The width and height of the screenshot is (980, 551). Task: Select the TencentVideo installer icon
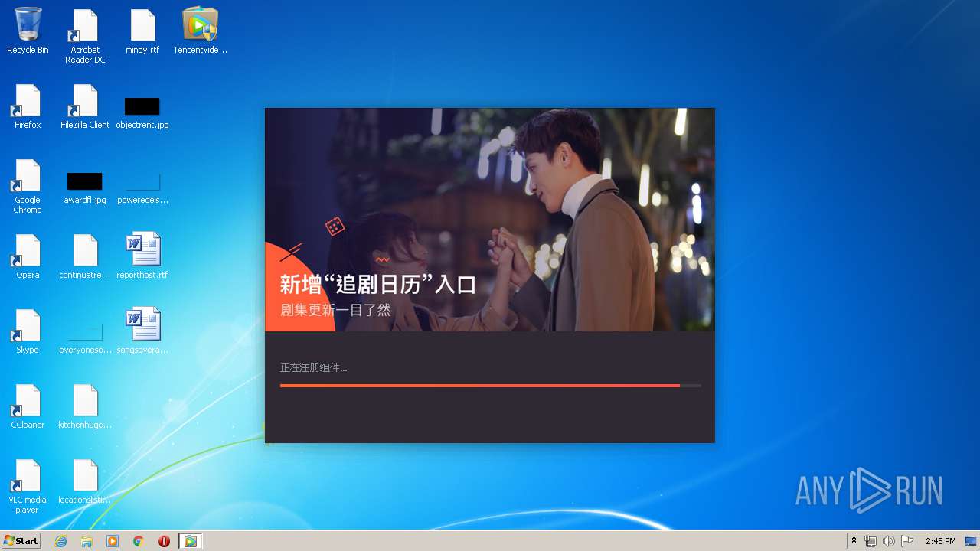[200, 31]
